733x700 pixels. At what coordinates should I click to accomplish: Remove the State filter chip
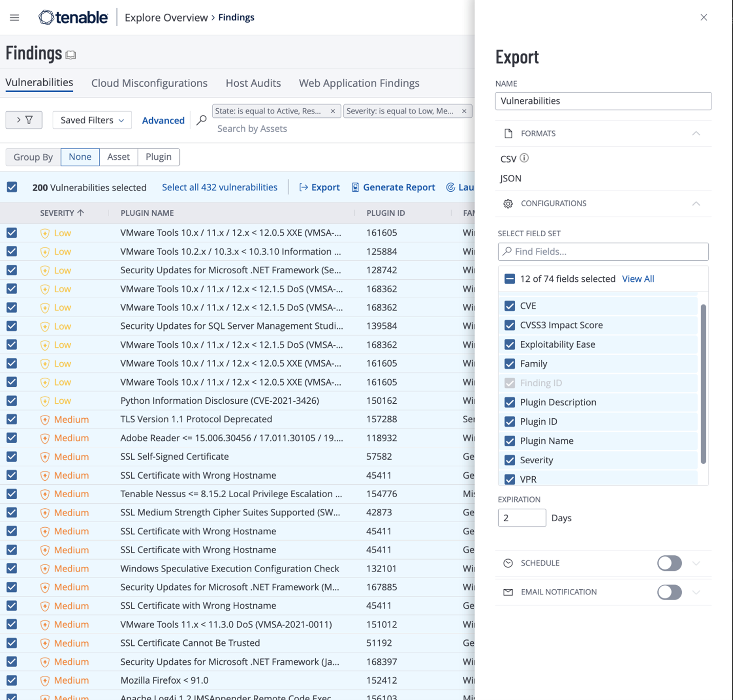pyautogui.click(x=333, y=111)
